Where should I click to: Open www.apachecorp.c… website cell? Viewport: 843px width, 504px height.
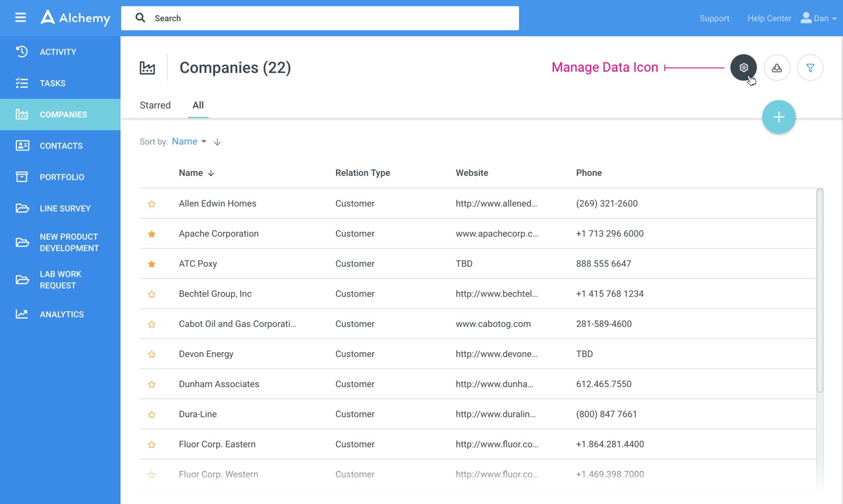click(497, 234)
